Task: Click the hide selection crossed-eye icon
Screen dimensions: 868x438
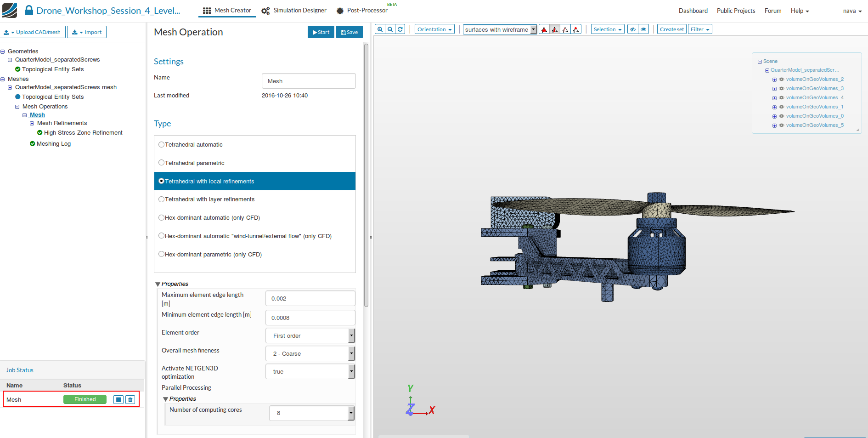Action: click(633, 29)
